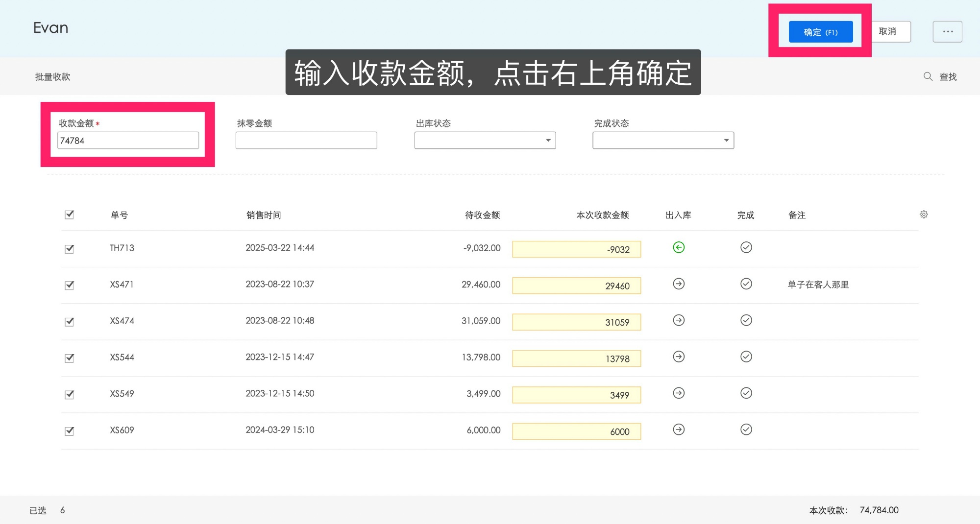Switch to the 批量收款 tab
Image resolution: width=980 pixels, height=524 pixels.
53,76
